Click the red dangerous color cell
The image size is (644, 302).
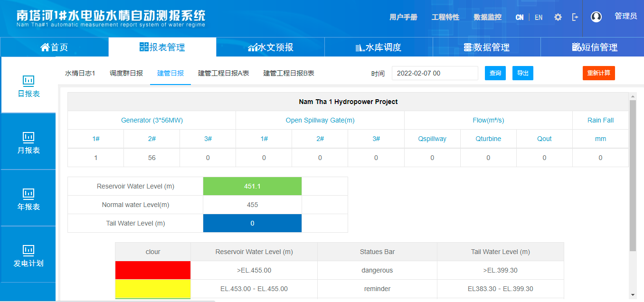(153, 270)
